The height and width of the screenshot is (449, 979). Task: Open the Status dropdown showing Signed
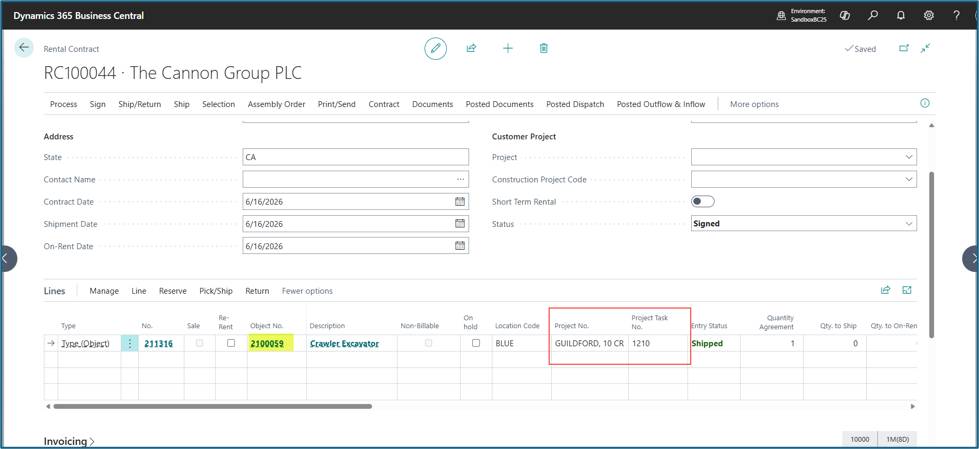click(x=908, y=224)
